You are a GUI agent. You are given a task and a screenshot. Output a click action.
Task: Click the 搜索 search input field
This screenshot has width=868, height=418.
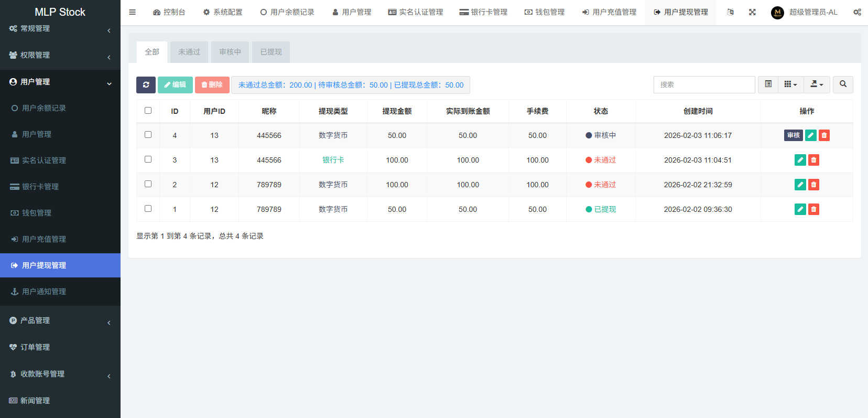tap(703, 84)
